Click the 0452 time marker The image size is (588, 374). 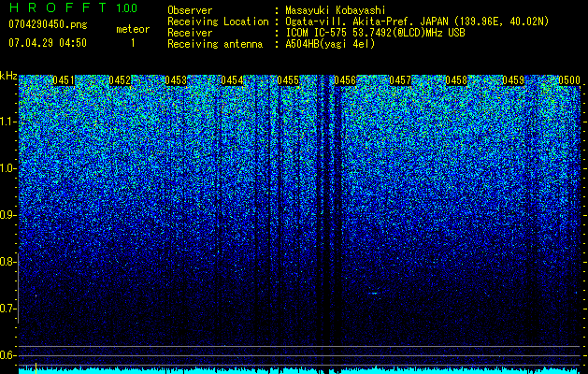click(x=120, y=80)
